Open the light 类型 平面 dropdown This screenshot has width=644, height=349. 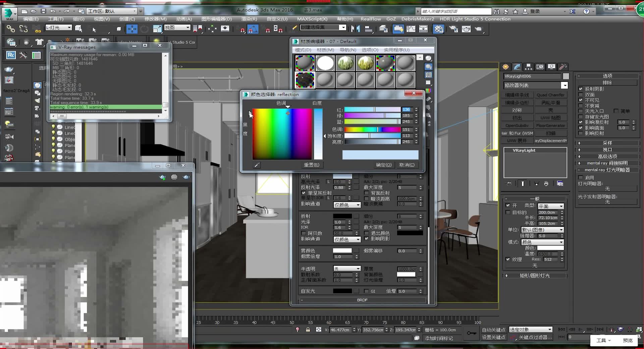tap(551, 206)
